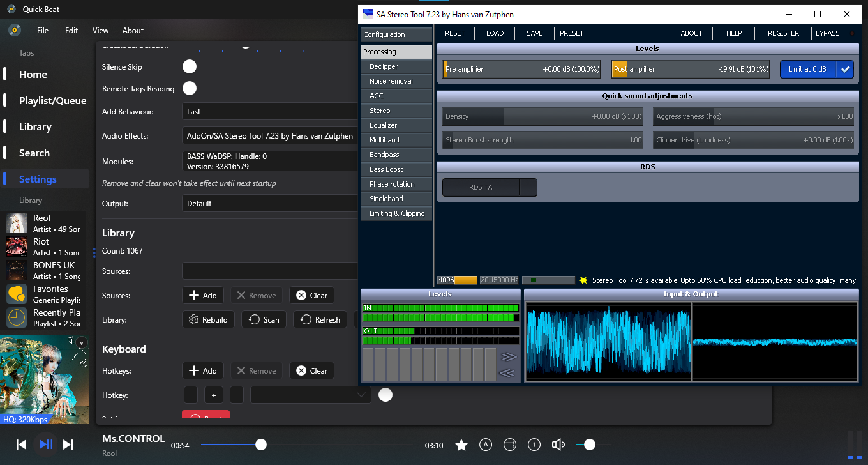The image size is (868, 465).
Task: Click the Library Scan button
Action: click(x=264, y=319)
